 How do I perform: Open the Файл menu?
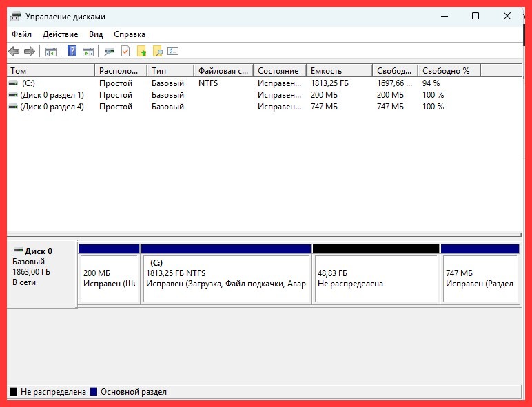pyautogui.click(x=21, y=34)
